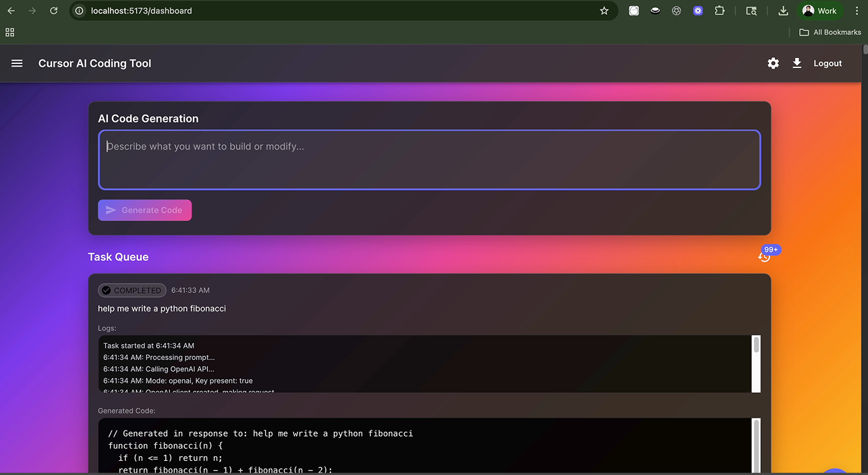
Task: Open the browser extensions puzzle icon
Action: coord(720,11)
